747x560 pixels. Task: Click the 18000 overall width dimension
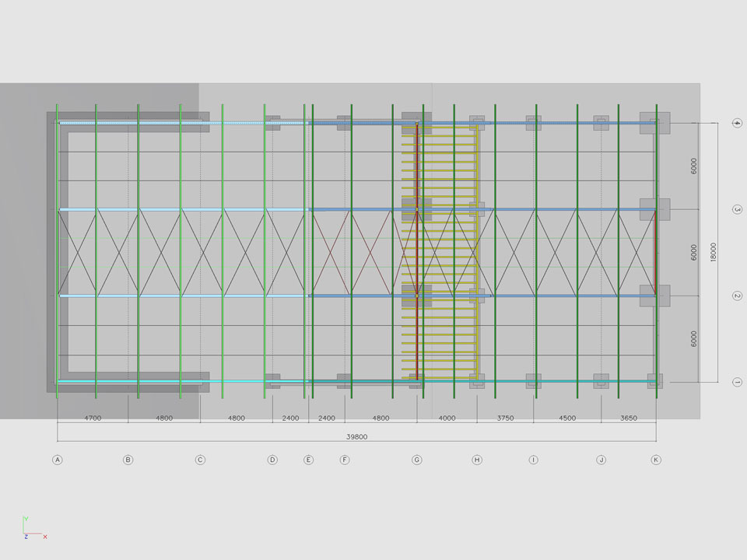714,253
